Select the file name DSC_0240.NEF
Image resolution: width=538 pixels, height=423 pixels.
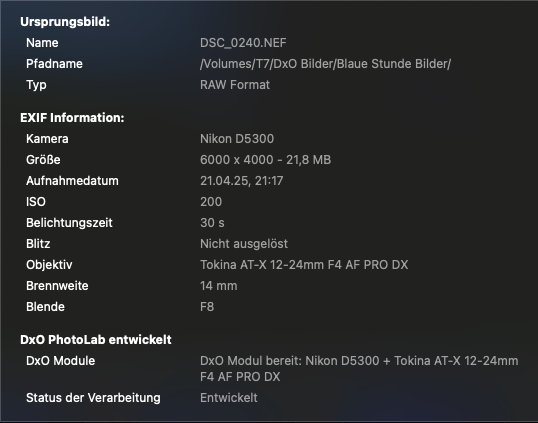click(x=243, y=43)
